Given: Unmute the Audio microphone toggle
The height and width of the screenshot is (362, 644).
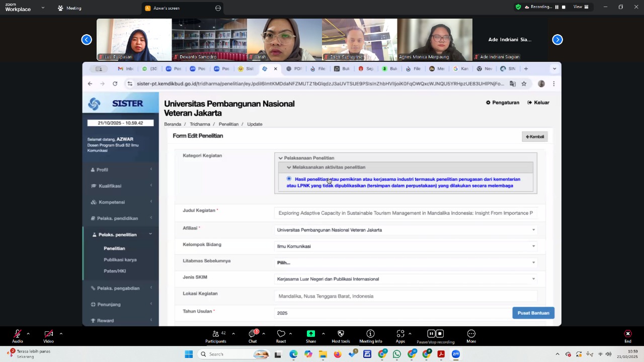Looking at the screenshot, I should (18, 334).
